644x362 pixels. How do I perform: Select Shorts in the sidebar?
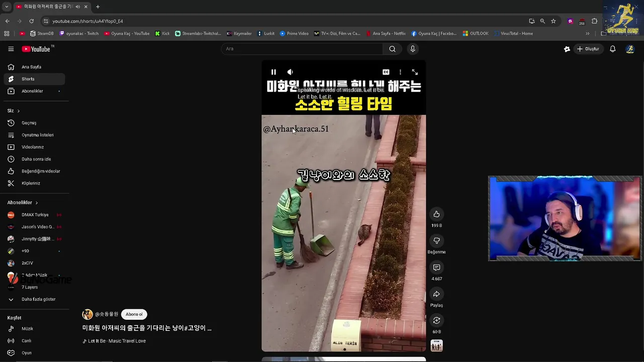click(x=34, y=79)
